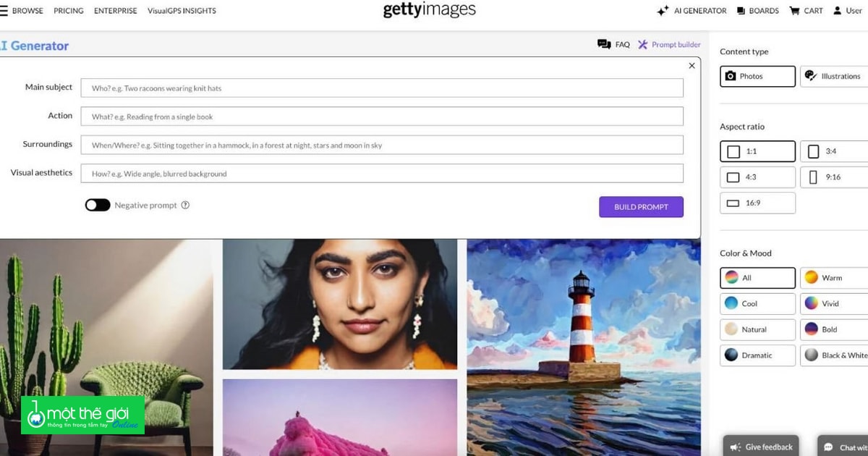Viewport: 868px width, 456px height.
Task: Click the AI Generator sparkle icon
Action: point(663,11)
